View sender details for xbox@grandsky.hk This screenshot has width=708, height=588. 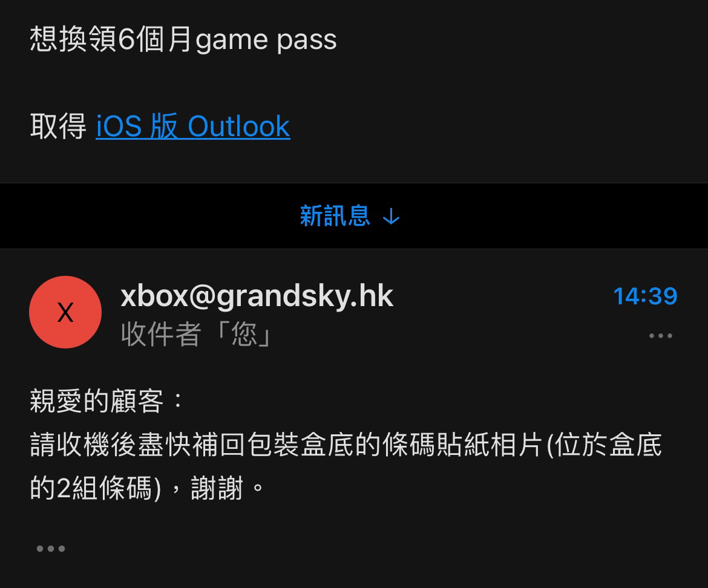pyautogui.click(x=257, y=296)
